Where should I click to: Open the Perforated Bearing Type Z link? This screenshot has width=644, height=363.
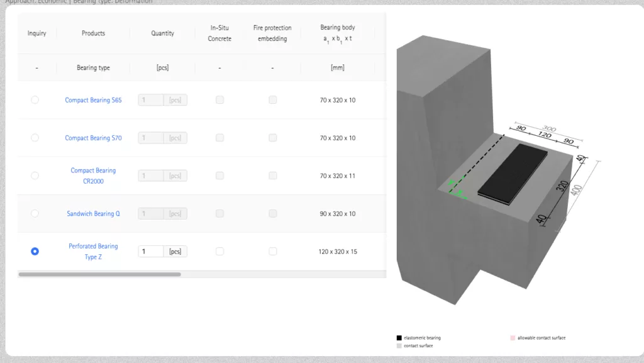click(x=93, y=251)
